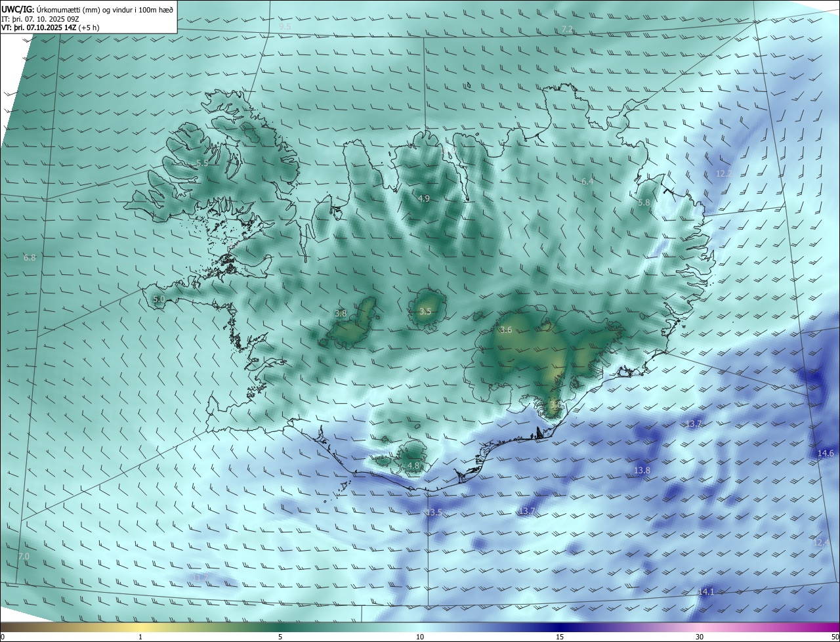The image size is (840, 642).
Task: Click the 7.2 value label
Action: coord(568,29)
